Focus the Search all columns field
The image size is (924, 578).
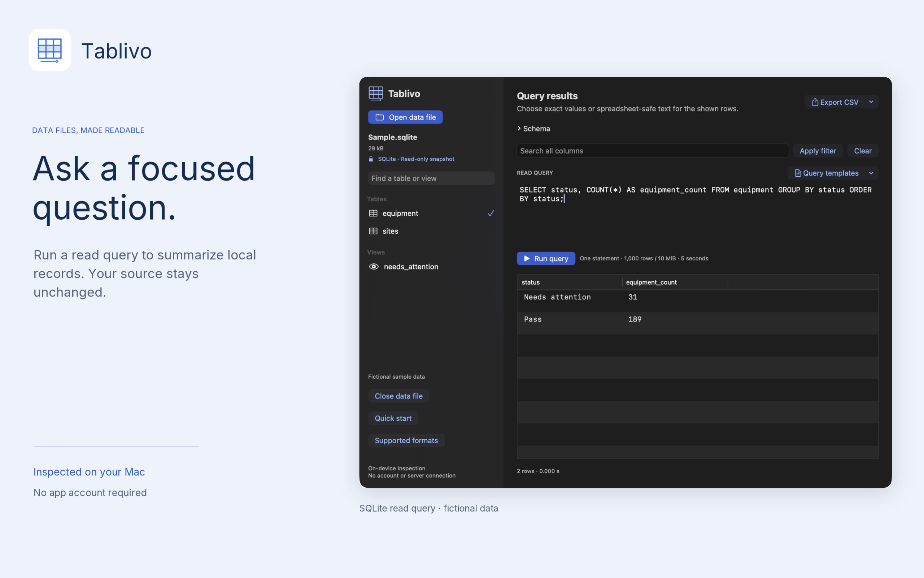click(x=653, y=151)
